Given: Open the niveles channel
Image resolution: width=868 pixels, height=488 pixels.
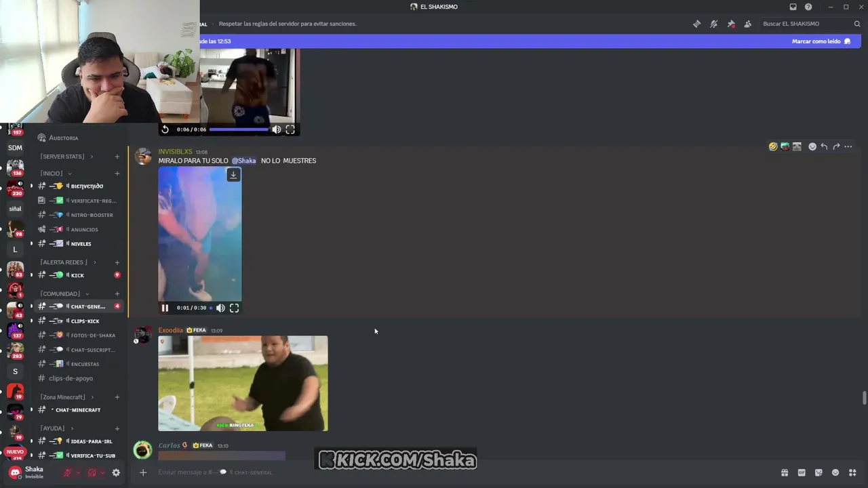Looking at the screenshot, I should pos(79,244).
